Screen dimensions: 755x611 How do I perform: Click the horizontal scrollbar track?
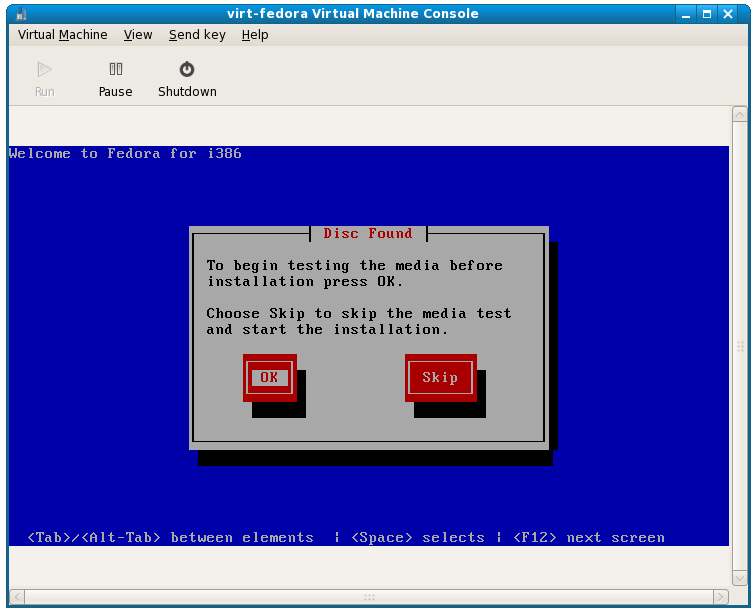[369, 597]
